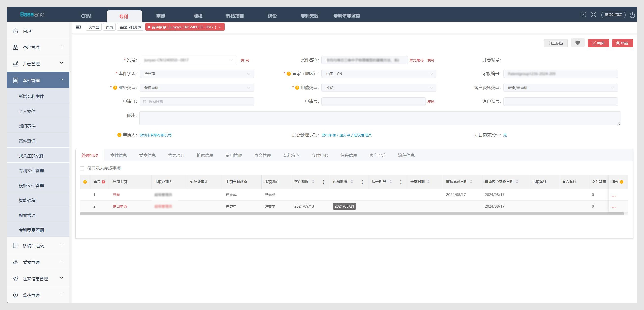Click 复制 link beside 申请号
The image size is (644, 310).
(431, 102)
